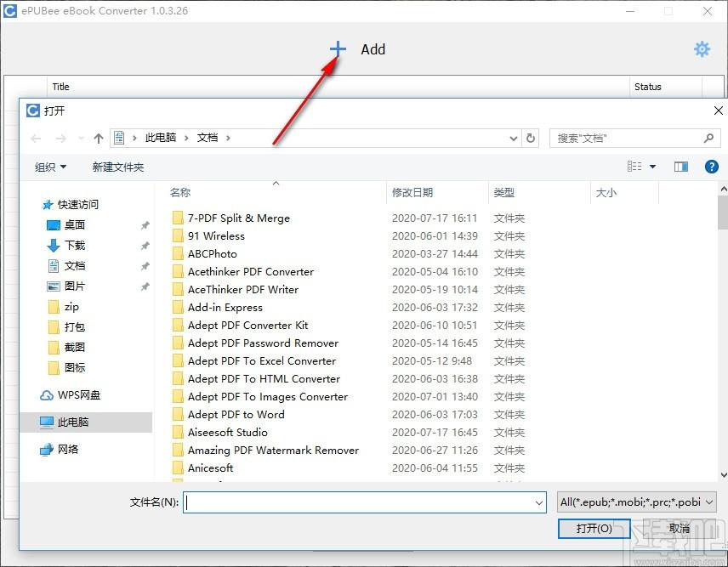Open recent locations dropdown arrow
Image resolution: width=728 pixels, height=567 pixels.
tap(82, 139)
